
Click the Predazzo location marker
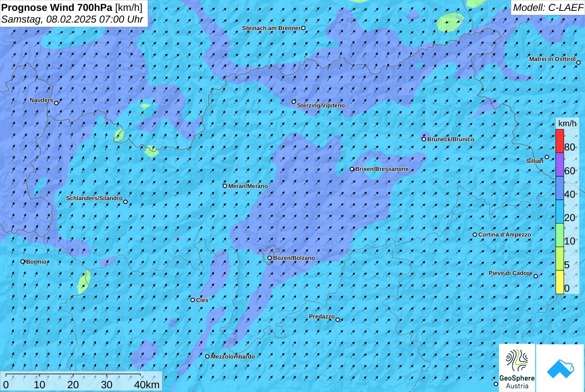338,320
